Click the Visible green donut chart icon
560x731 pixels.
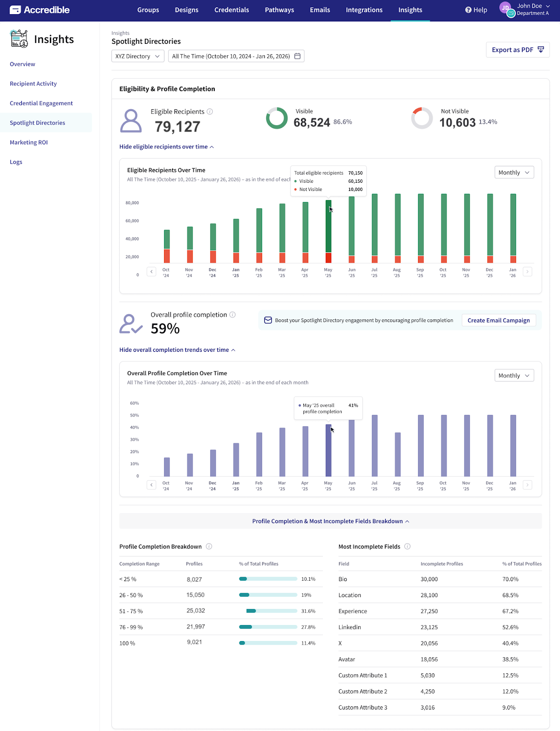tap(277, 118)
